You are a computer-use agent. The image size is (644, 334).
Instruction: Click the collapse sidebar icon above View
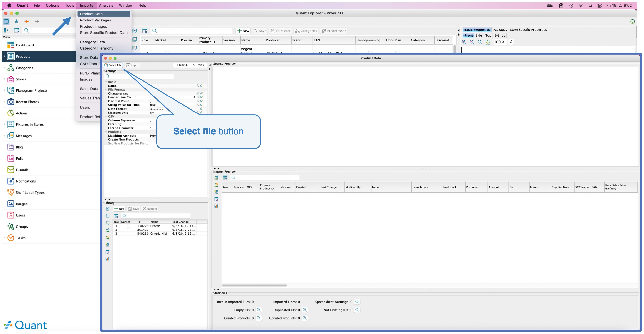(6, 30)
